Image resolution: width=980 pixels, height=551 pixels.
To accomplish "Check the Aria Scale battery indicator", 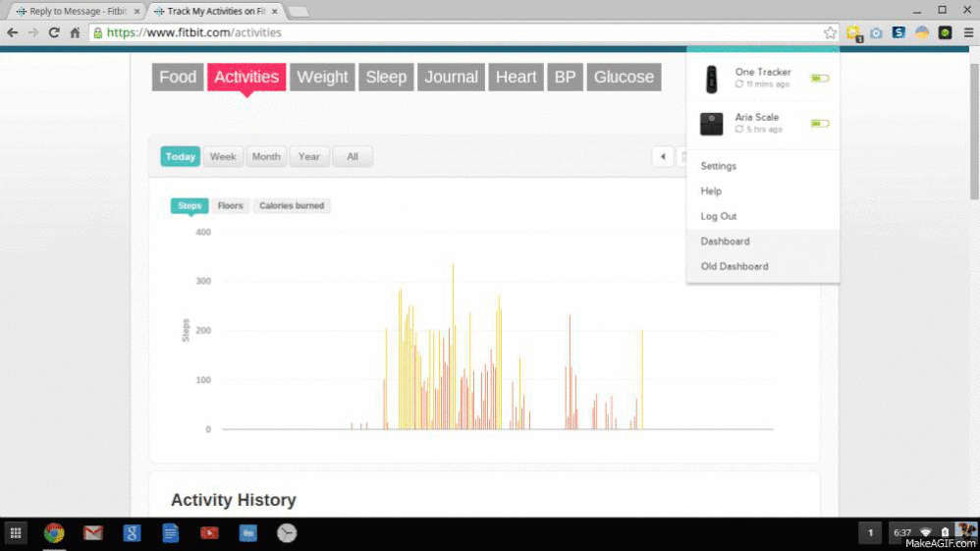I will click(x=820, y=124).
